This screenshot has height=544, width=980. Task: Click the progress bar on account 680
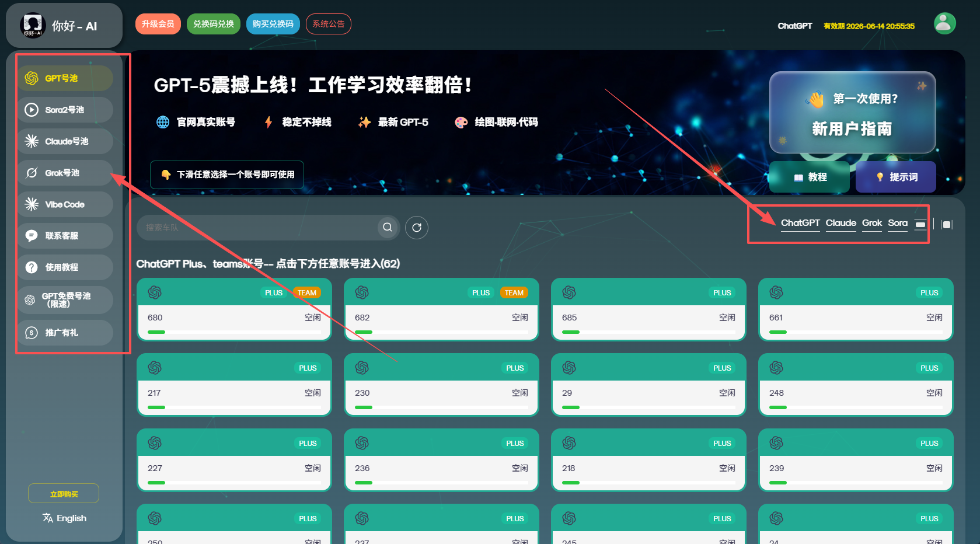[x=233, y=332]
